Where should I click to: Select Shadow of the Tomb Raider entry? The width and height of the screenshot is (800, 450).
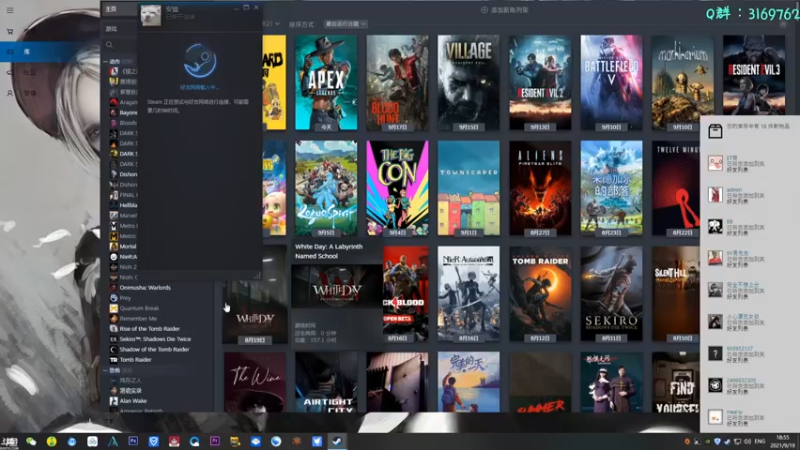tap(154, 349)
